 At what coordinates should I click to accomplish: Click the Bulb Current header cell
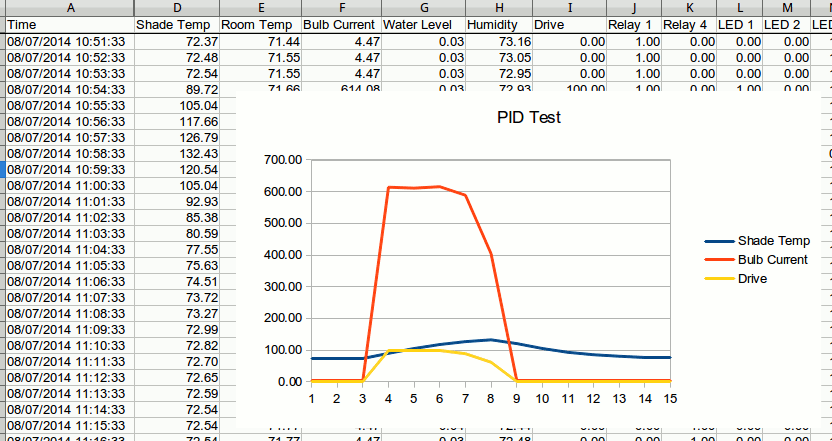coord(341,25)
